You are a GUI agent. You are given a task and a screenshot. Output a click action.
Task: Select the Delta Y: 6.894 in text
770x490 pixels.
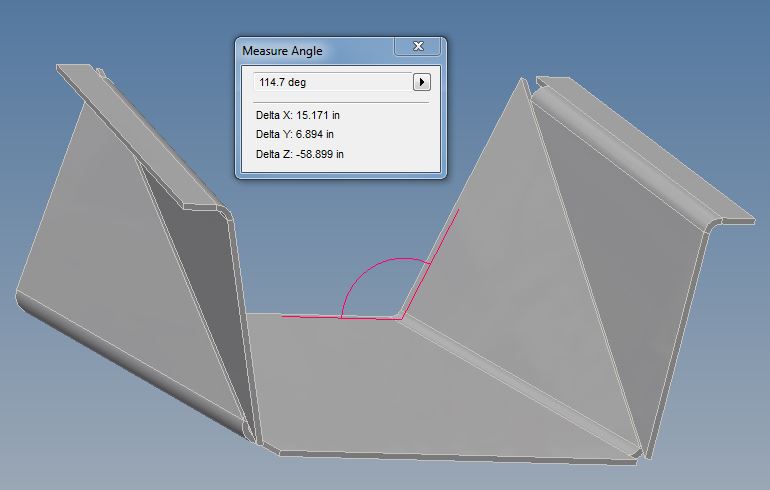295,134
